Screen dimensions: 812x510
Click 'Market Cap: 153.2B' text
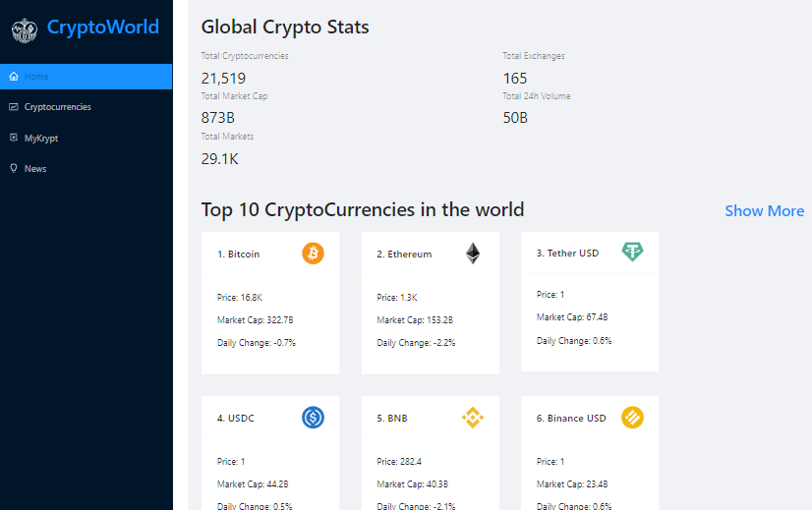click(x=415, y=320)
